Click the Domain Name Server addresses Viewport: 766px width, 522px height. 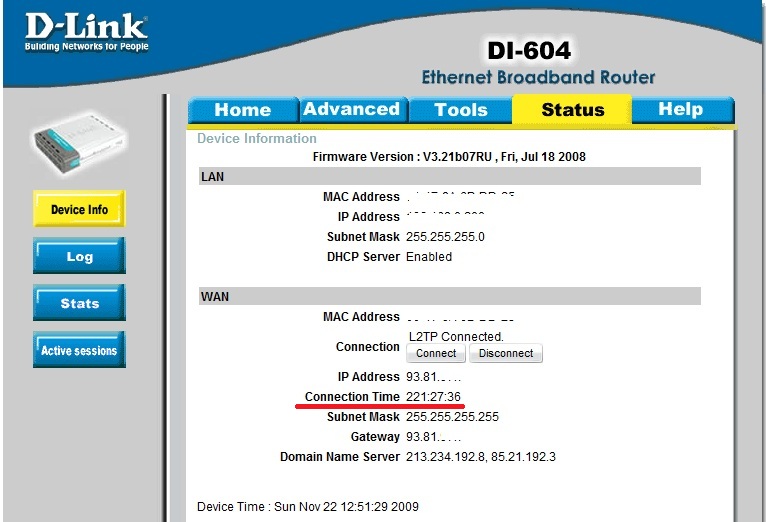[481, 457]
